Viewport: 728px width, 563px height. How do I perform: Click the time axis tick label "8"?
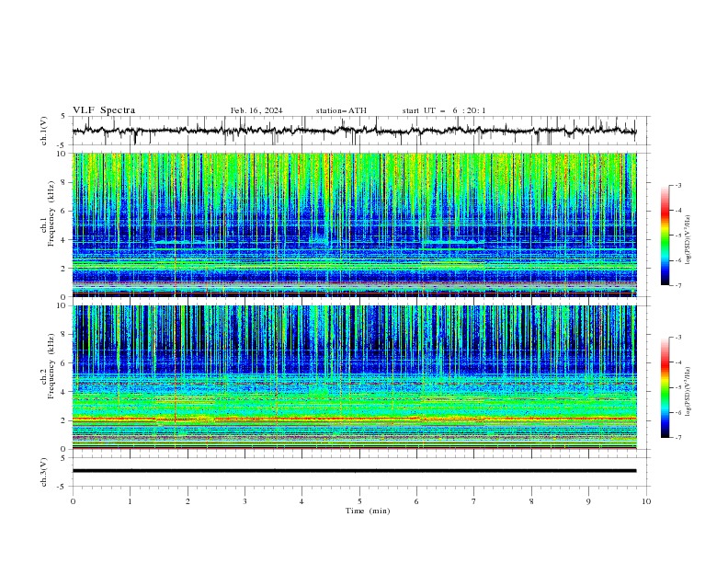[x=531, y=501]
